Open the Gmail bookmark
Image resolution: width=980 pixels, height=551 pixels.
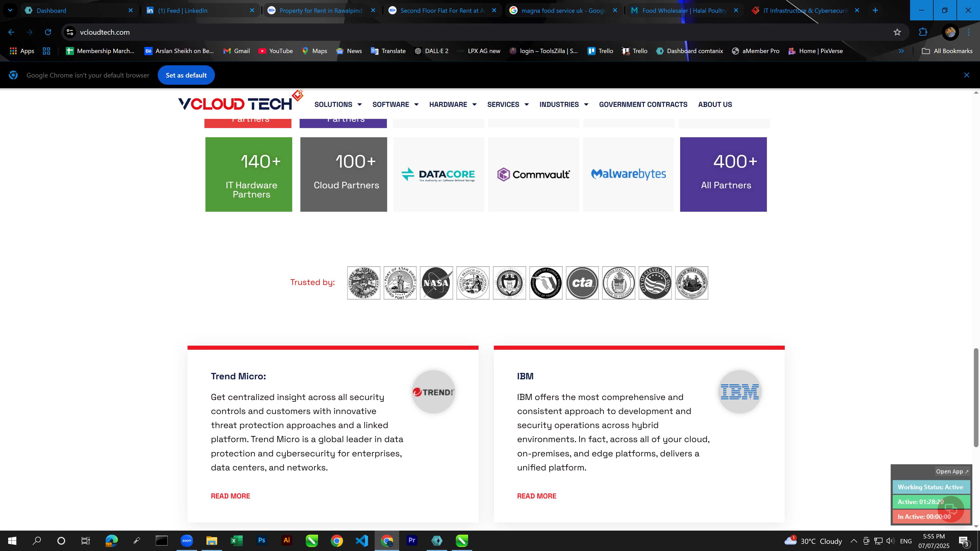236,51
